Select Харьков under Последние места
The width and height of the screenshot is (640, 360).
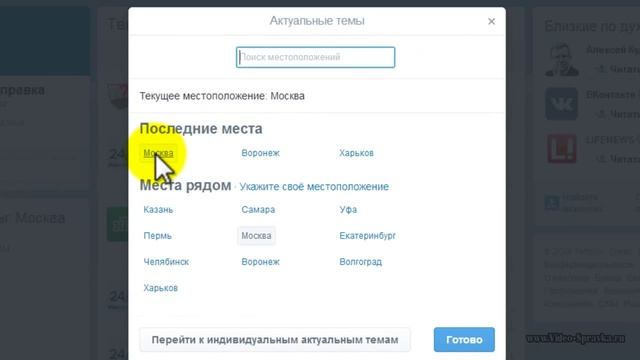pos(356,153)
